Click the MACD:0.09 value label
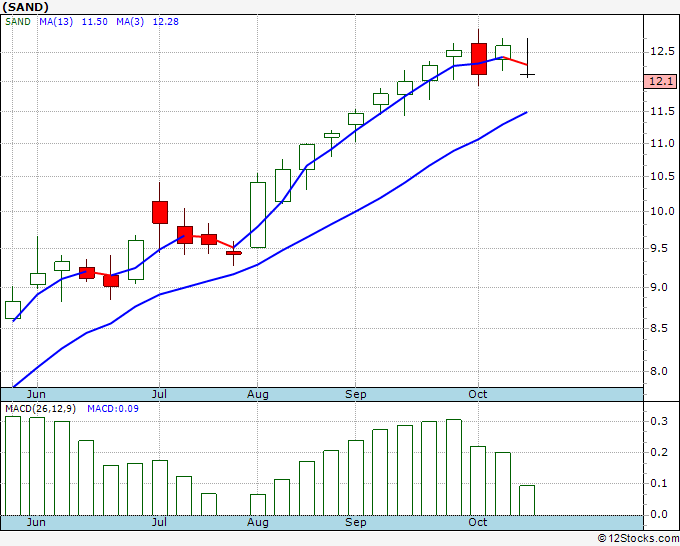 click(x=113, y=409)
